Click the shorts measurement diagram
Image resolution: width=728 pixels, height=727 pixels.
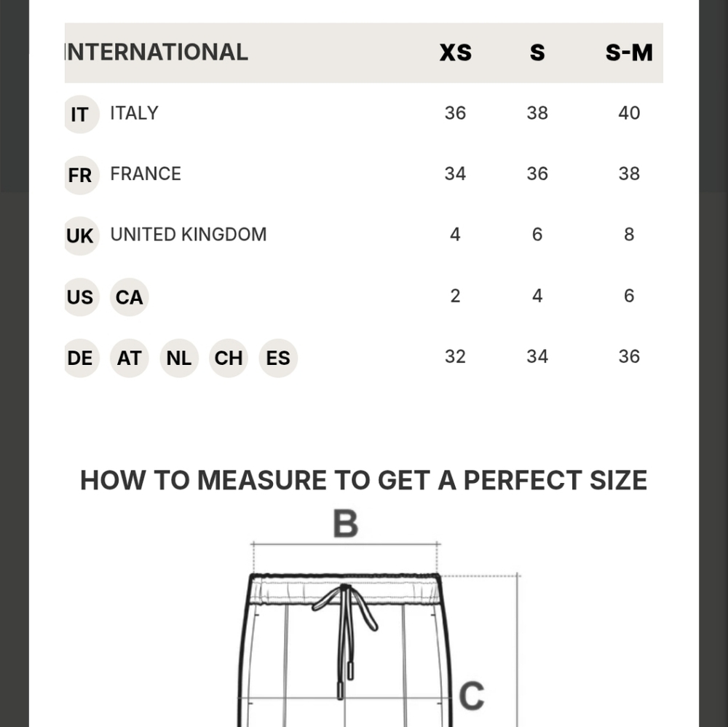coord(379,618)
